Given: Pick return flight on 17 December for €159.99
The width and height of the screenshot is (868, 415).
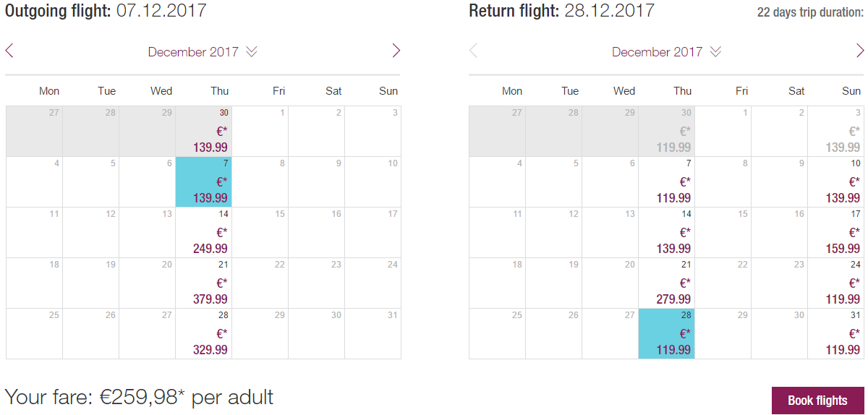Looking at the screenshot, I should tap(836, 233).
